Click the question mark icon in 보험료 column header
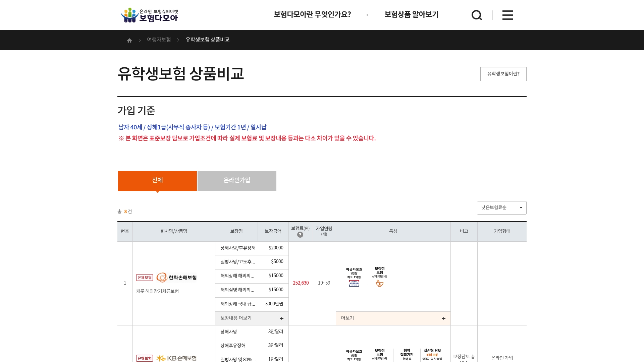The image size is (644, 362). click(x=300, y=235)
